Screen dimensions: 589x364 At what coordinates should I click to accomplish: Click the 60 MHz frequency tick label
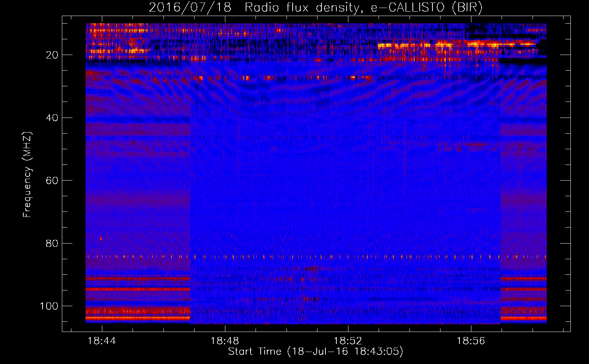pos(52,181)
